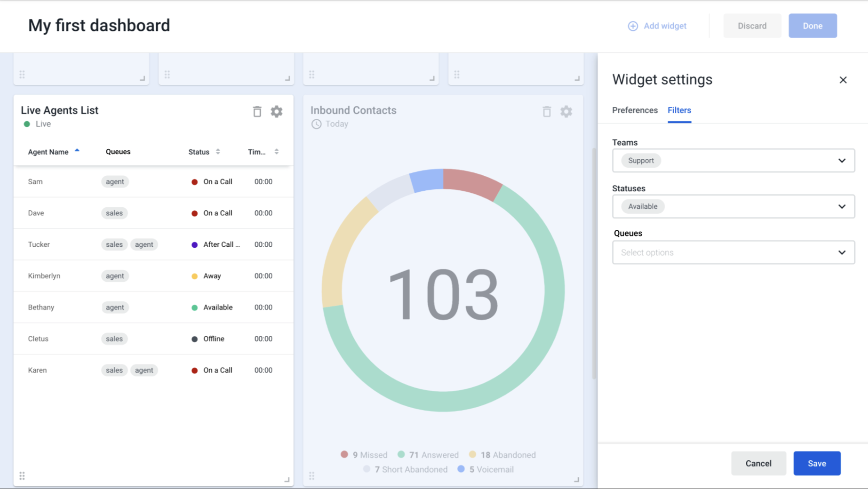This screenshot has height=489, width=868.
Task: Click drag handle of first top widget
Action: 22,75
